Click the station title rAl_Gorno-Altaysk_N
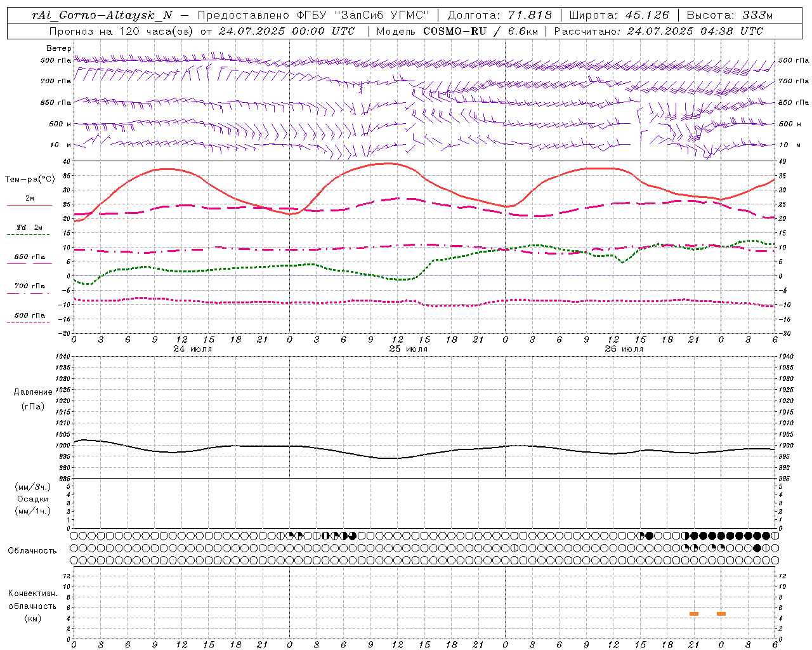This screenshot has height=650, width=812. click(x=103, y=15)
